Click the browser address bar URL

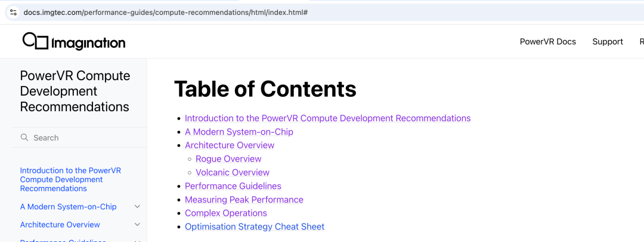click(166, 12)
